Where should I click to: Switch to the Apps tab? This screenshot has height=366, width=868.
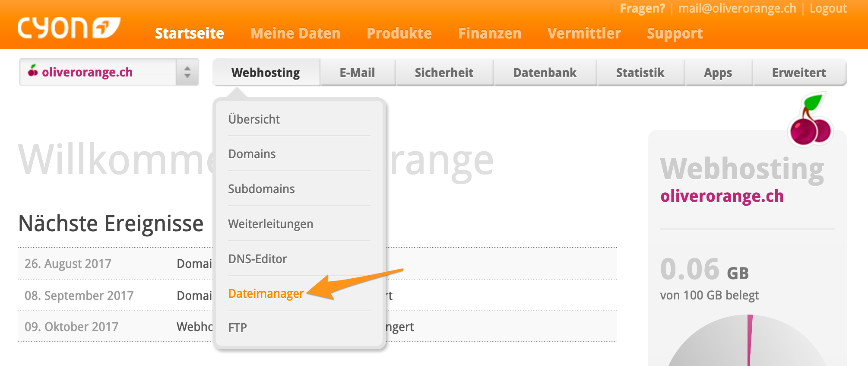pos(718,73)
